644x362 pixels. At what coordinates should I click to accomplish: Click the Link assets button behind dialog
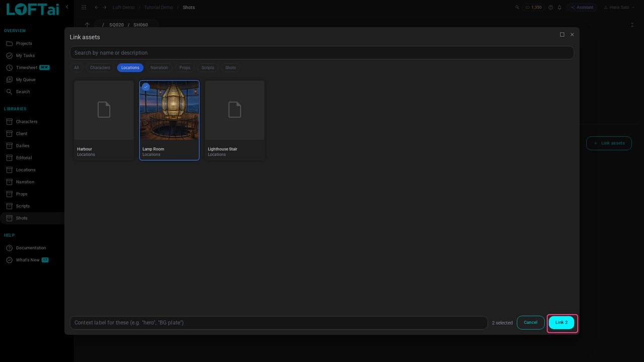pos(609,143)
